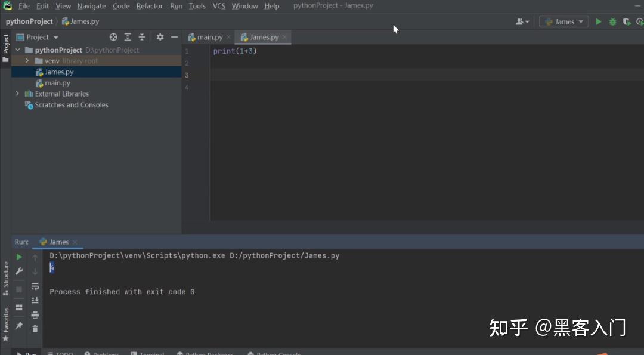Expand the venv folder
This screenshot has width=644, height=355.
pyautogui.click(x=27, y=60)
